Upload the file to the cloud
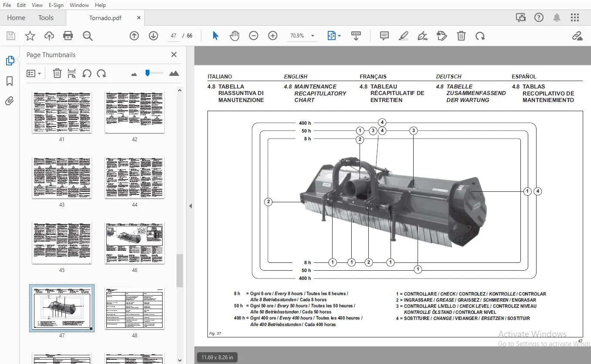Screen dimensions: 591x364 click(49, 36)
